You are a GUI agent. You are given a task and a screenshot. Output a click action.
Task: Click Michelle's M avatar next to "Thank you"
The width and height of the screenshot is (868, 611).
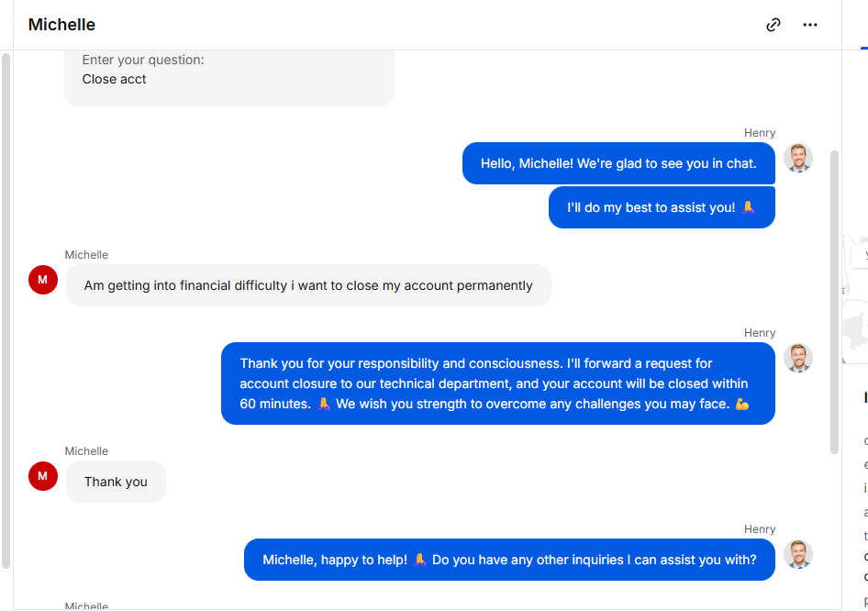(x=43, y=476)
